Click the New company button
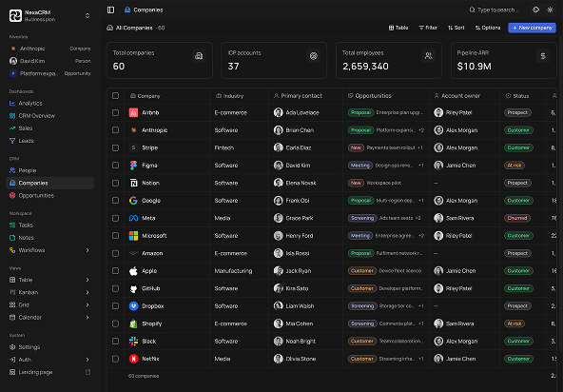563x392 pixels. 533,28
